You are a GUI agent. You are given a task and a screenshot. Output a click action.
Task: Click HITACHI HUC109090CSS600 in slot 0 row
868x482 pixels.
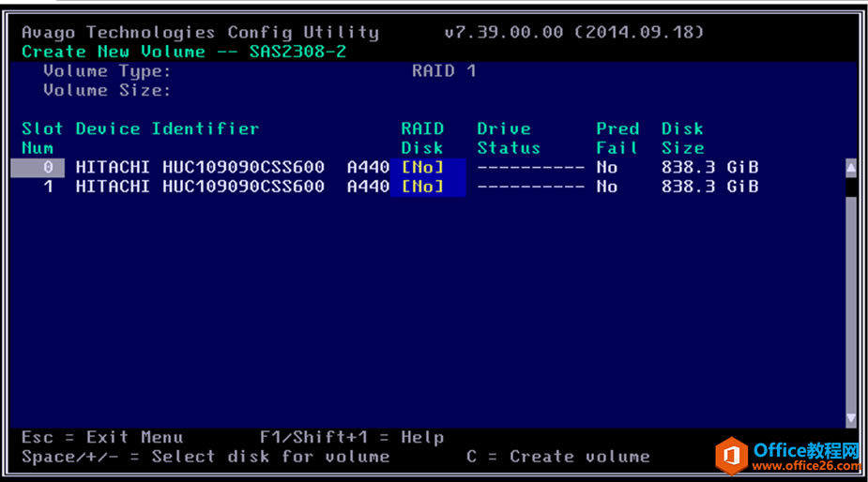coord(200,167)
